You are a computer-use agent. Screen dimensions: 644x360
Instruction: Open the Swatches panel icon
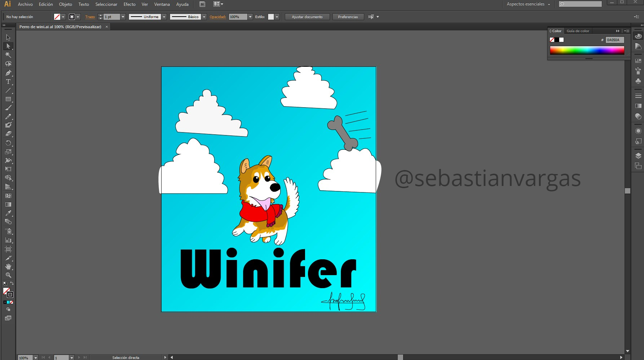(638, 61)
